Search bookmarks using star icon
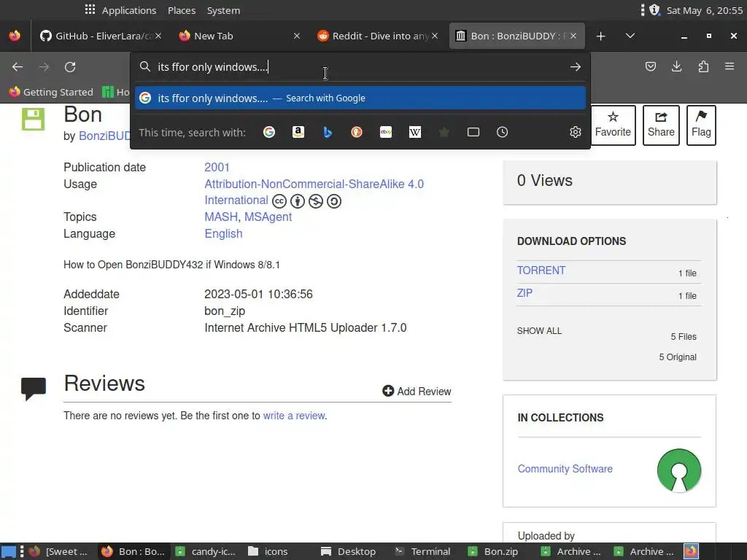The width and height of the screenshot is (747, 560). coord(444,132)
